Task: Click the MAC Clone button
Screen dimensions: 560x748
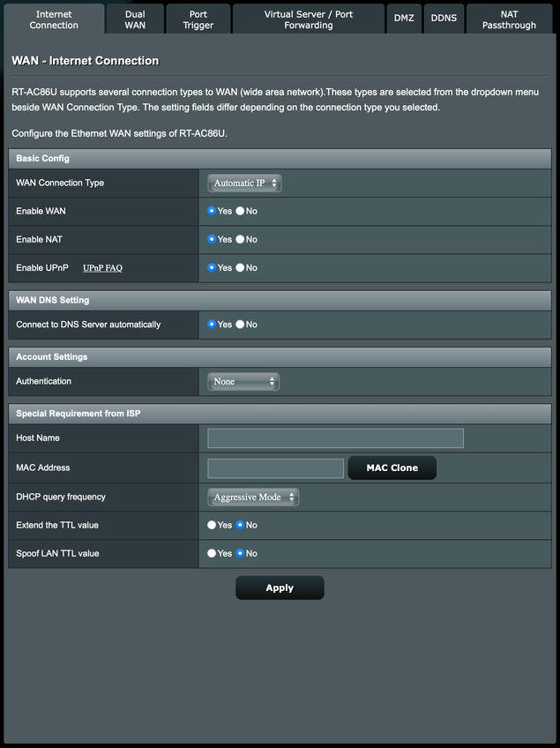Action: 392,467
